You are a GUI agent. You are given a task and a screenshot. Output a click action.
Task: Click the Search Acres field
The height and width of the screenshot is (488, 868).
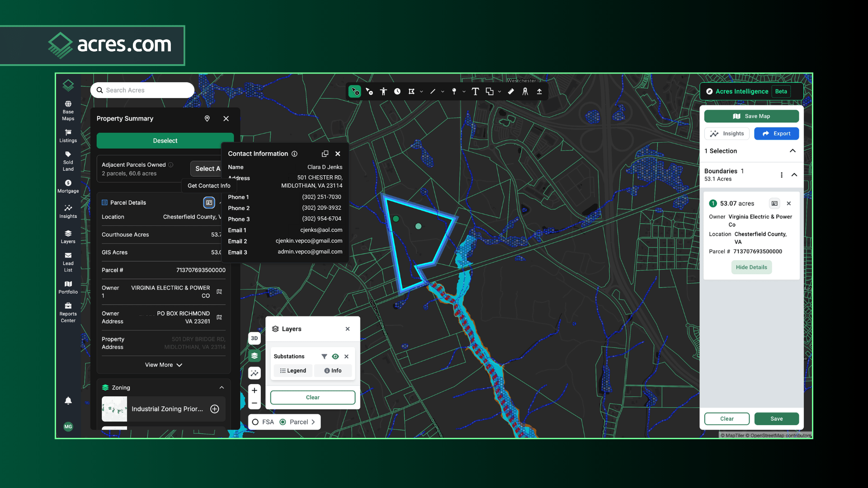tap(142, 90)
